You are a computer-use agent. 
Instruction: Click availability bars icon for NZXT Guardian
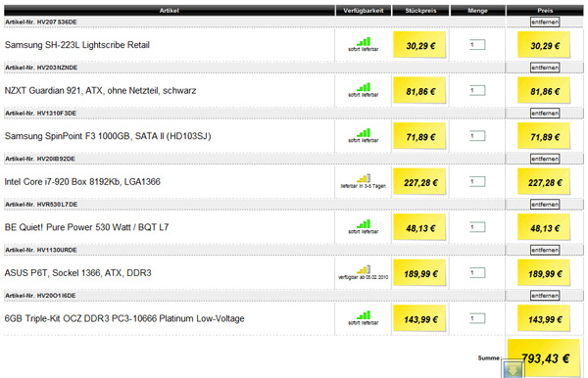coord(364,87)
